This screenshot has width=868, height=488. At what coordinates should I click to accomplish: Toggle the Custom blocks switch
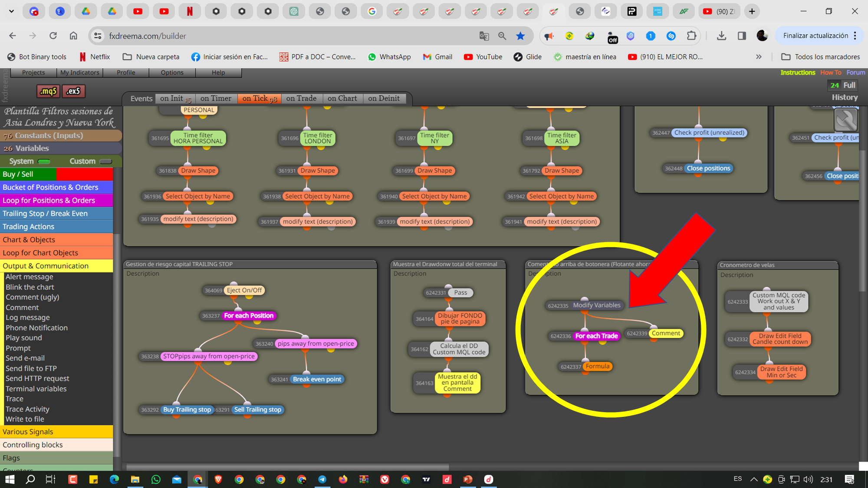pos(105,161)
